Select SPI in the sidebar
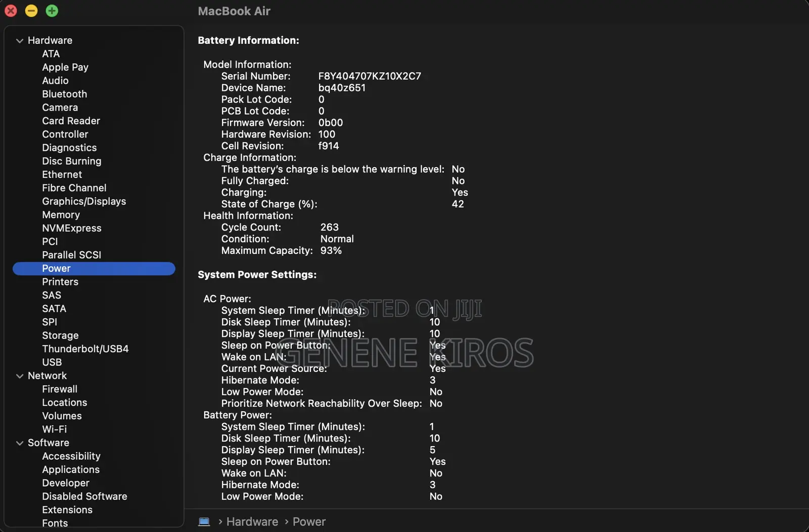809x532 pixels. (x=50, y=322)
